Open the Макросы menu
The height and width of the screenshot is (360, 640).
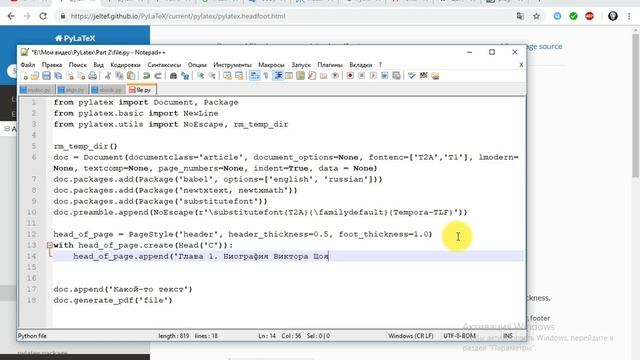(x=271, y=65)
